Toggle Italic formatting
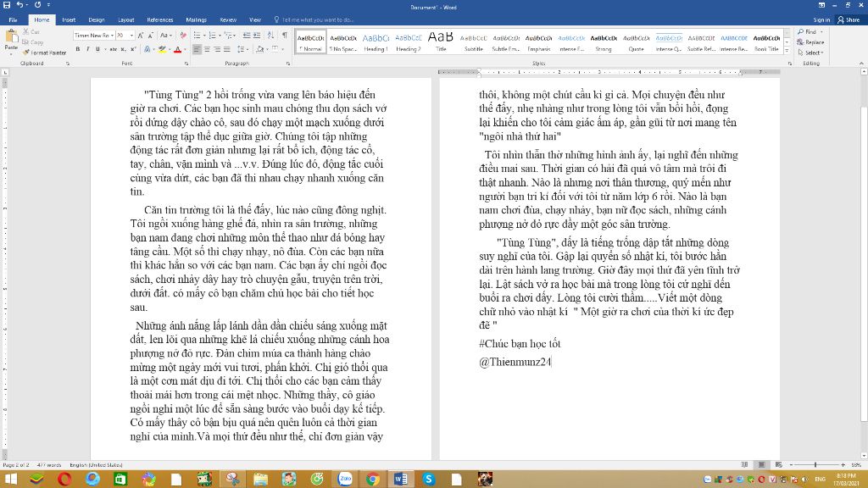Image resolution: width=868 pixels, height=488 pixels. pos(87,49)
